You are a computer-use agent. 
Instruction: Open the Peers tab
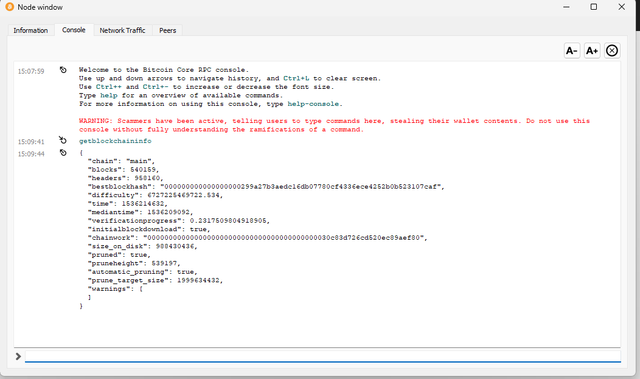coord(167,30)
